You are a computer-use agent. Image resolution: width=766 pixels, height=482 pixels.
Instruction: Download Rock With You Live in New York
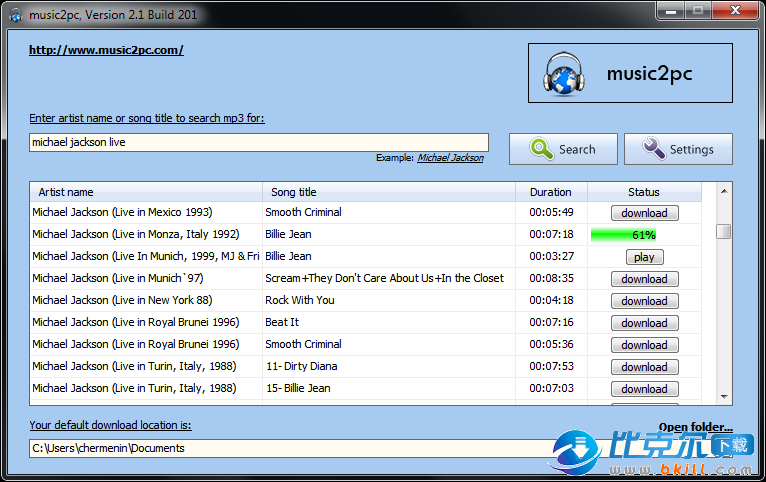[644, 301]
